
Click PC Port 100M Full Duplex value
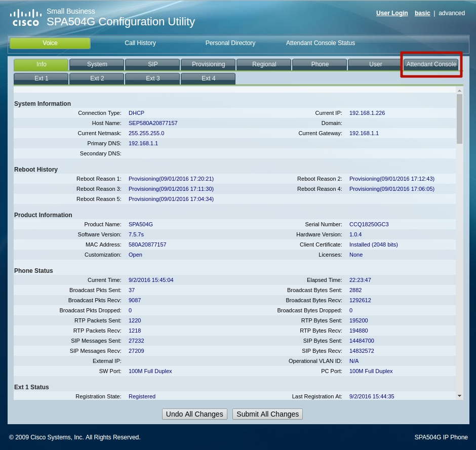click(371, 372)
